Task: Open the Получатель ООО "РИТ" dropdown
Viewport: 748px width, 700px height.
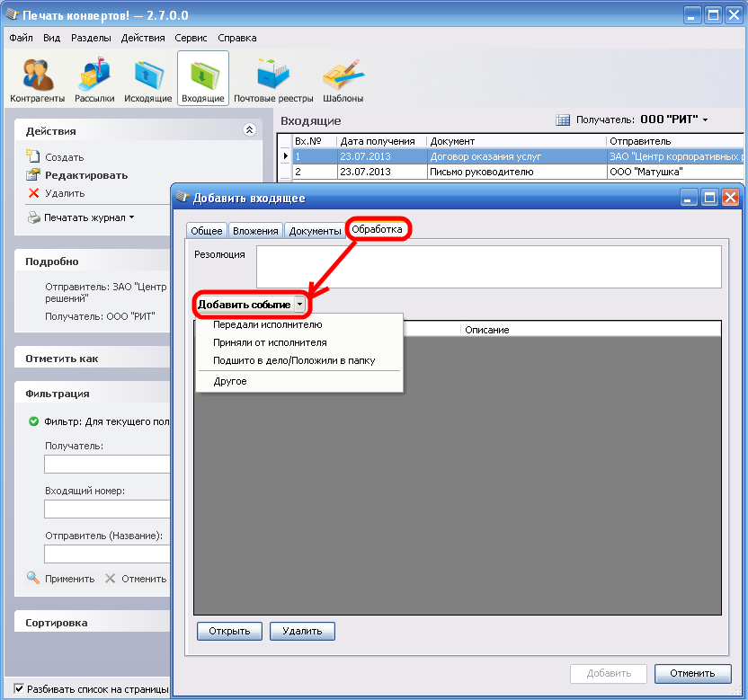Action: coord(673,120)
